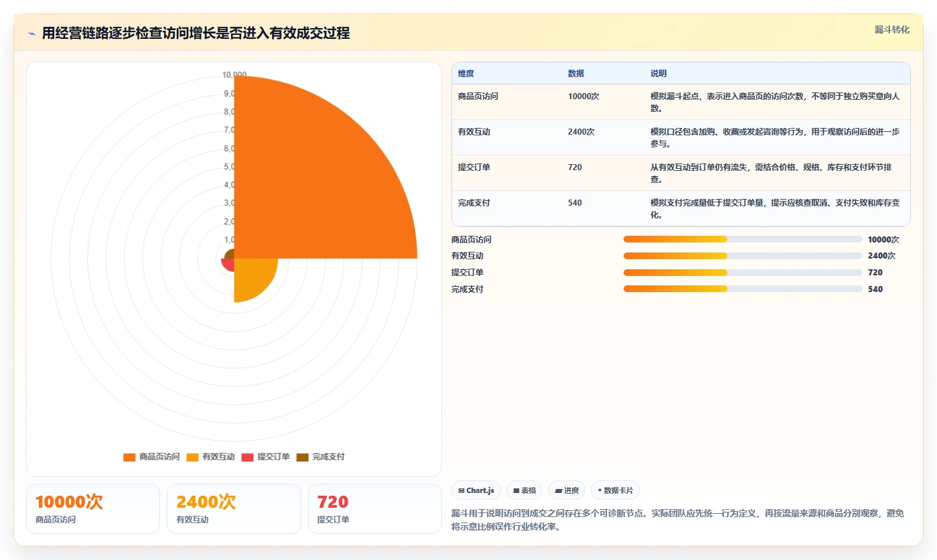Image resolution: width=937 pixels, height=560 pixels.
Task: Click the red 提交订单 chart sector
Action: pyautogui.click(x=229, y=264)
